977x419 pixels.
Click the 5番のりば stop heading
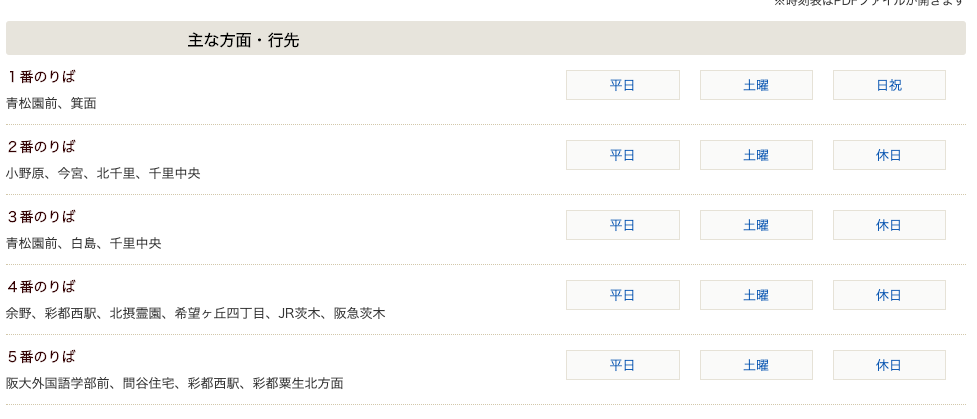click(41, 357)
